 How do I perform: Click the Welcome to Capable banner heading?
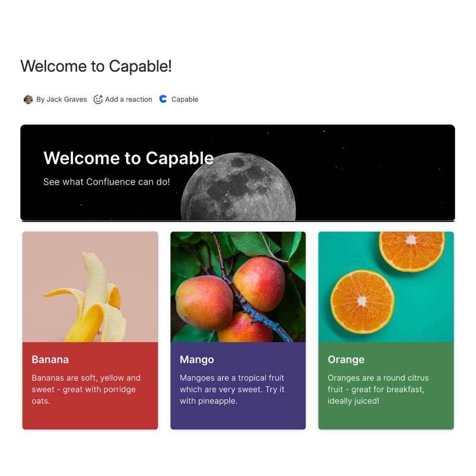[129, 158]
